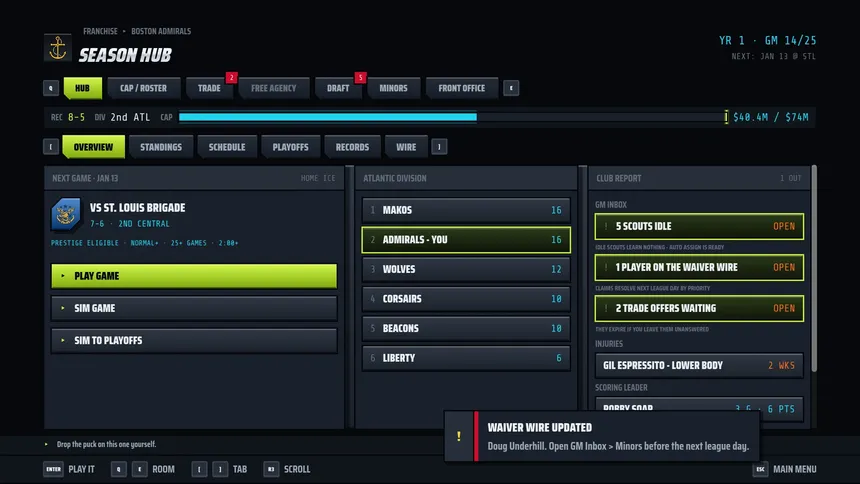The height and width of the screenshot is (484, 860).
Task: Click the Q key icon in footer
Action: pos(118,469)
